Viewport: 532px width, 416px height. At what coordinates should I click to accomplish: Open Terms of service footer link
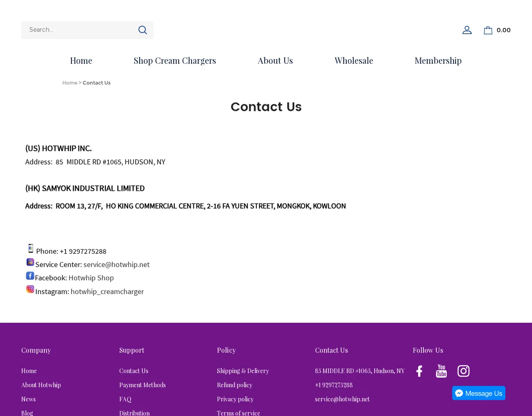239,413
